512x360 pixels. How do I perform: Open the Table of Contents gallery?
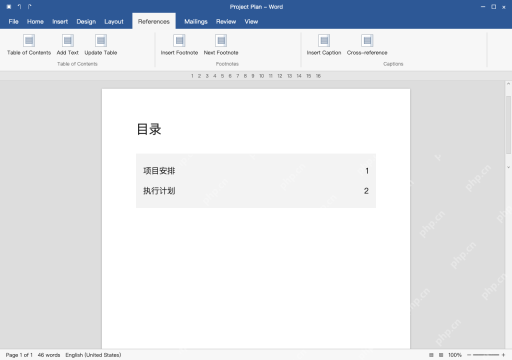point(29,45)
